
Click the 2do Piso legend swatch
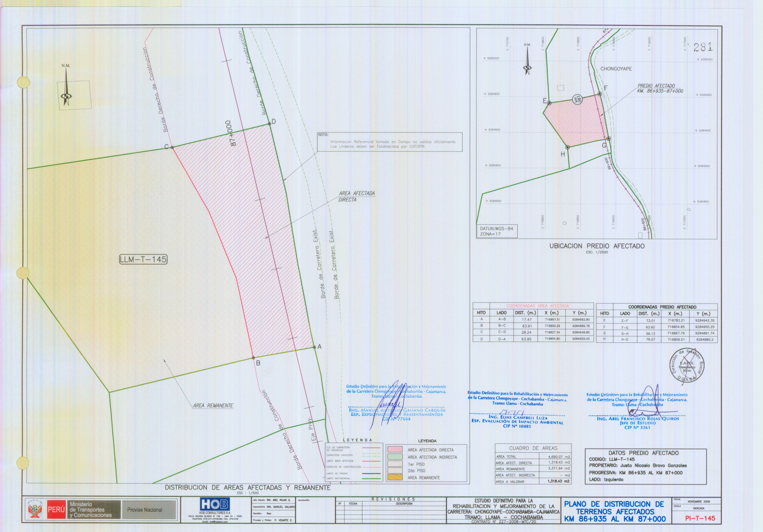point(395,471)
